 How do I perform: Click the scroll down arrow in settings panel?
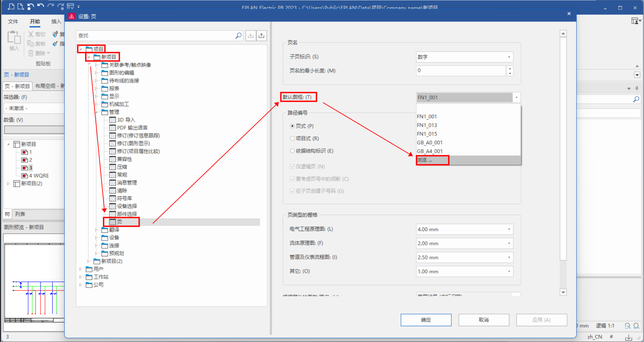coord(563,292)
